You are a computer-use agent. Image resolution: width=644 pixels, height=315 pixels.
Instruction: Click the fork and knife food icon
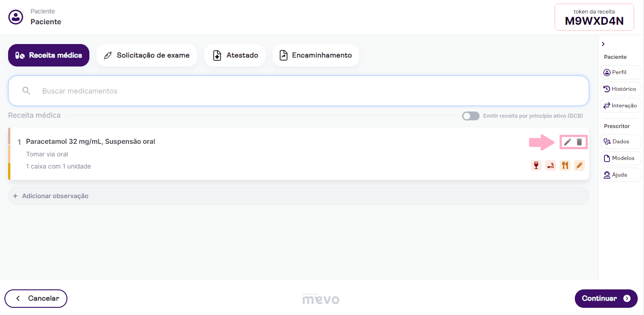pyautogui.click(x=565, y=165)
